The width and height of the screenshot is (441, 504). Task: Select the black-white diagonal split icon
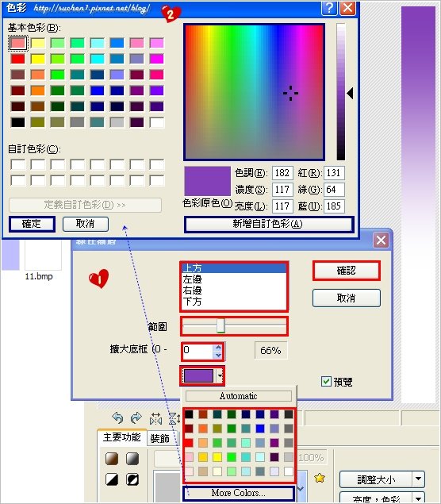112,479
